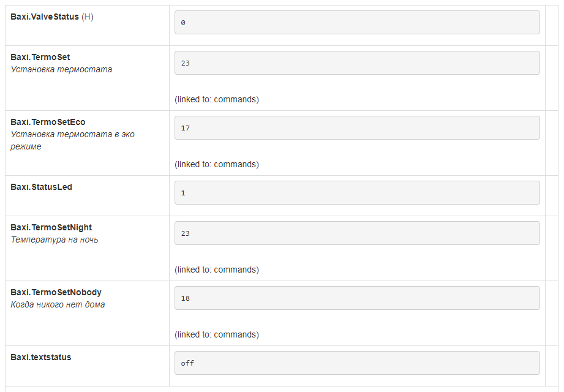Click the "linked to: commands" text under Baxi.TermoSet
Viewport: 564px width, 392px height.
217,99
